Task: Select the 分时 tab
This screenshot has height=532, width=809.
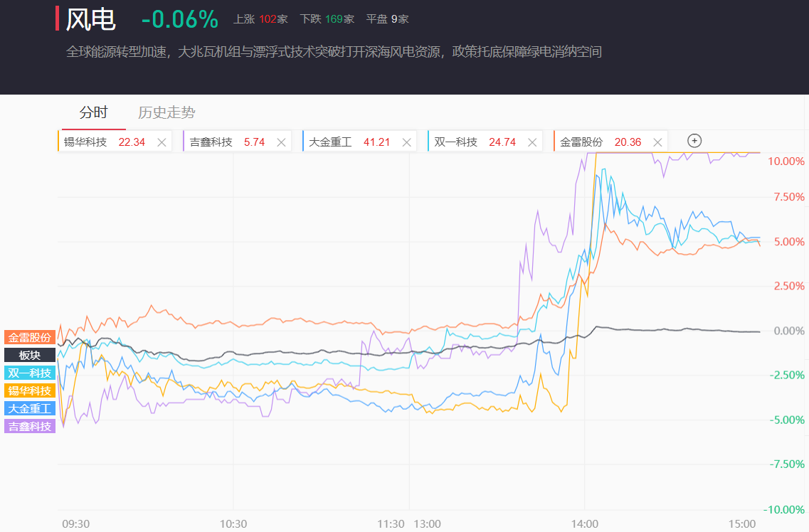Action: point(93,112)
